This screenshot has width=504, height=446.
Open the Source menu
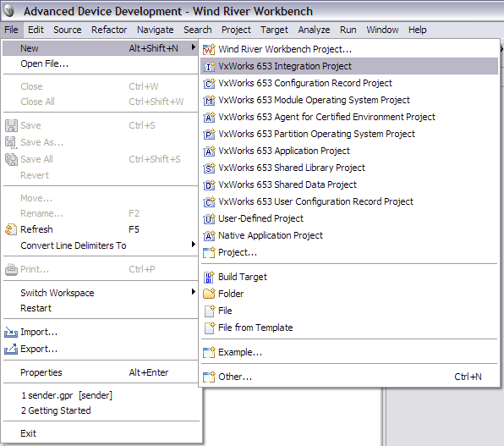(x=68, y=30)
